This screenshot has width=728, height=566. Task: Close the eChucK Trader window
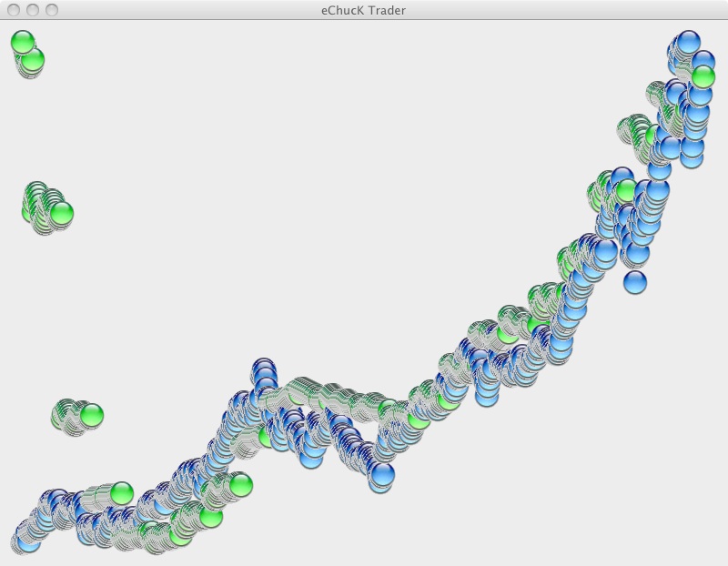click(x=14, y=10)
